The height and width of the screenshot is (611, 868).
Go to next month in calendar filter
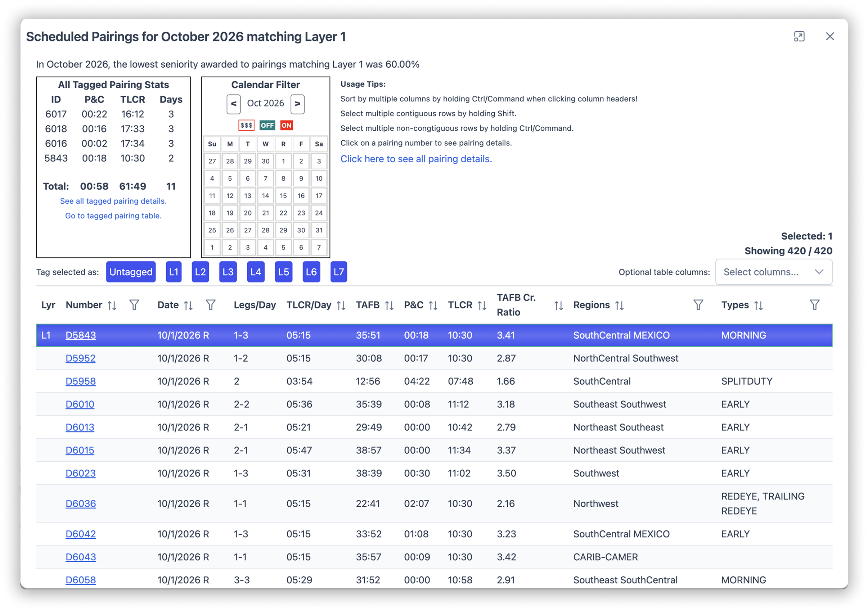click(x=297, y=104)
